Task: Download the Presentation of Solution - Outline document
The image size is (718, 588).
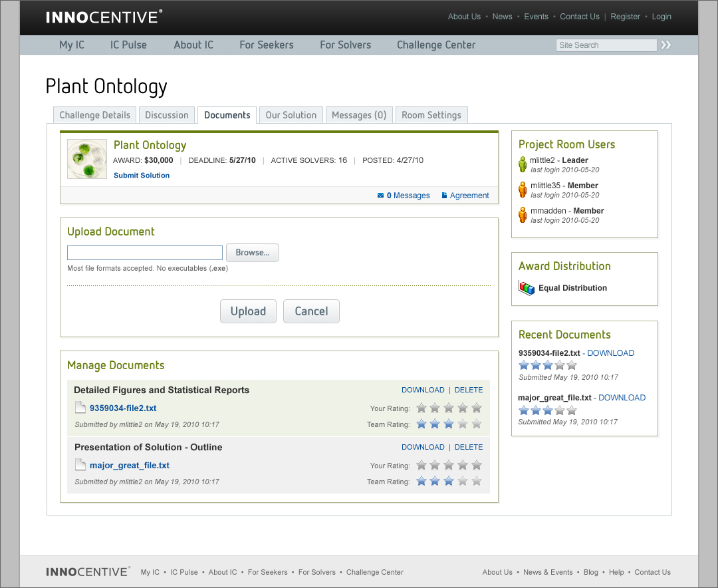Action: click(423, 447)
